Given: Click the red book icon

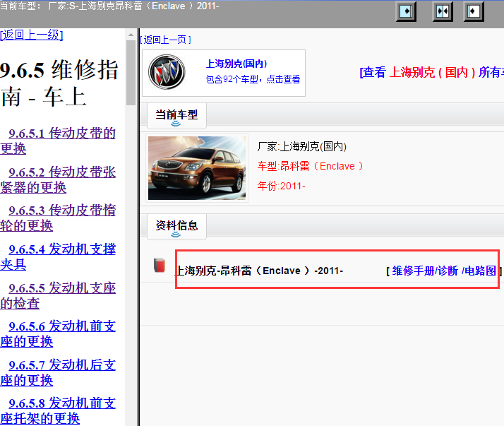Looking at the screenshot, I should [x=160, y=266].
